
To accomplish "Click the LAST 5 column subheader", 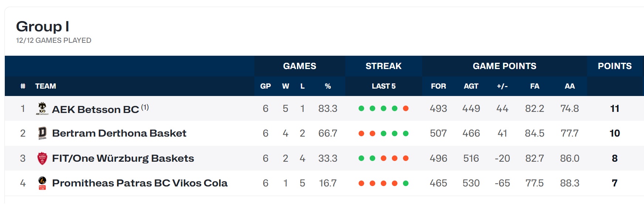I will click(383, 86).
